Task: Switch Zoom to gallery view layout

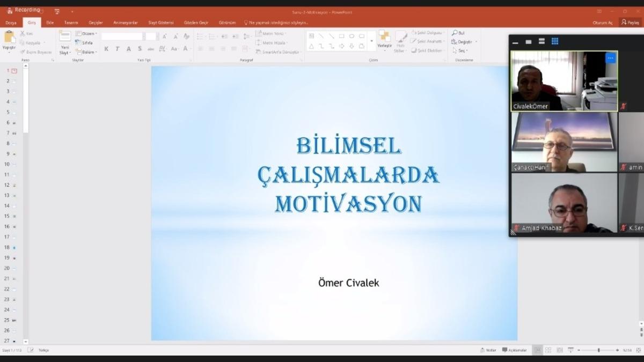Action: point(555,40)
